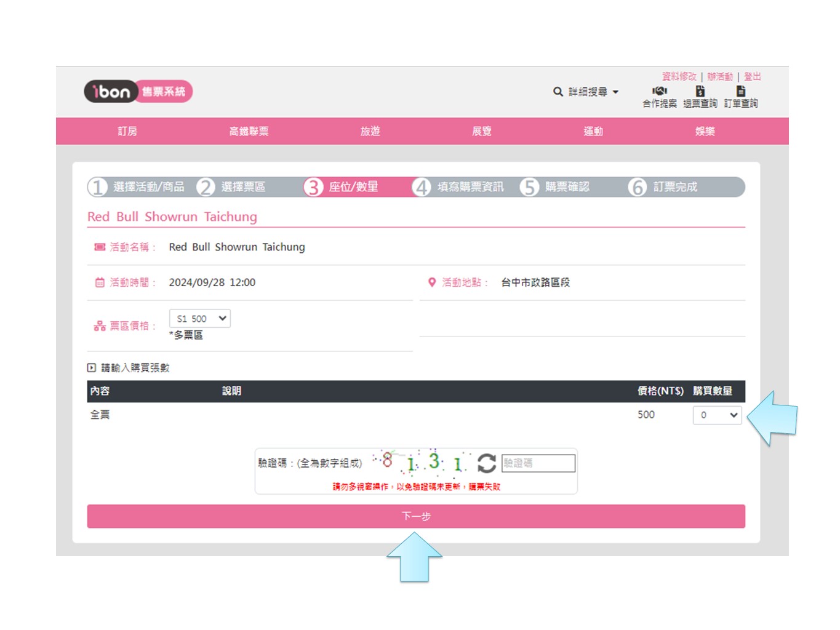Click the price value 500

[x=646, y=415]
